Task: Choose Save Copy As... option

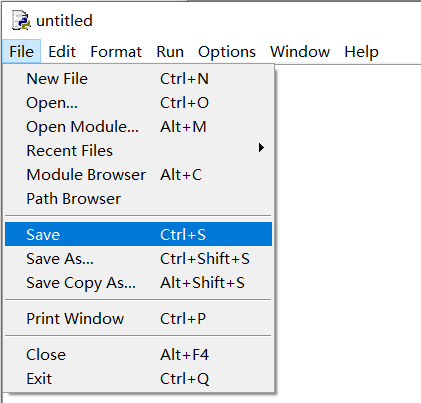Action: (138, 283)
